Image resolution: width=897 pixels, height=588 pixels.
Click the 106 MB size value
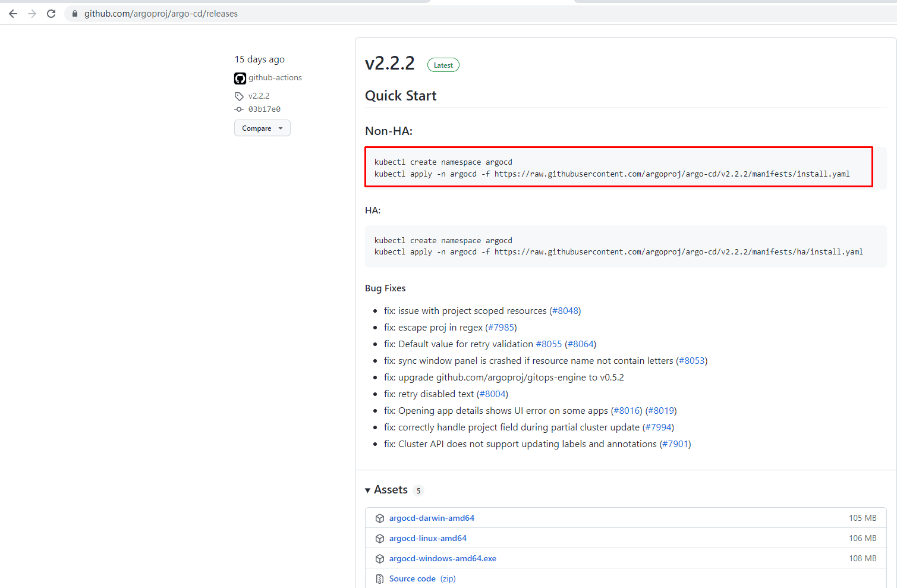[x=863, y=539]
